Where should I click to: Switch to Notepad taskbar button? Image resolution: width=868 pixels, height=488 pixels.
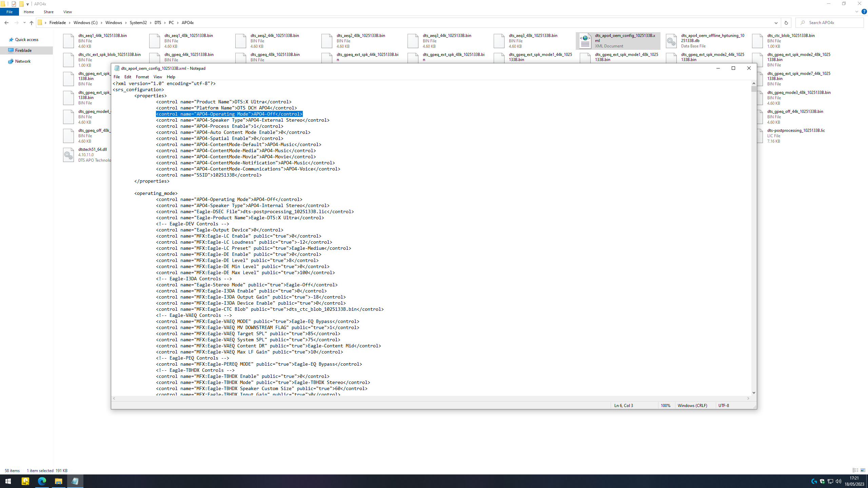click(75, 481)
